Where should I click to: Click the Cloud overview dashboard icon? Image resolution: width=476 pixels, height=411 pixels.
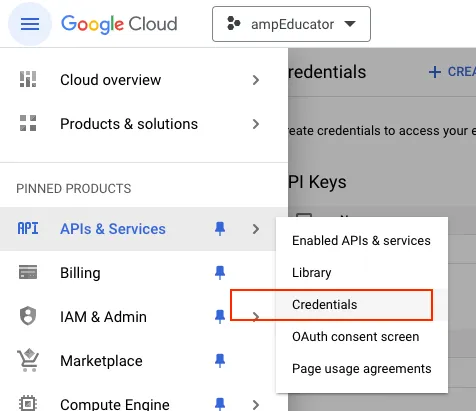point(28,79)
